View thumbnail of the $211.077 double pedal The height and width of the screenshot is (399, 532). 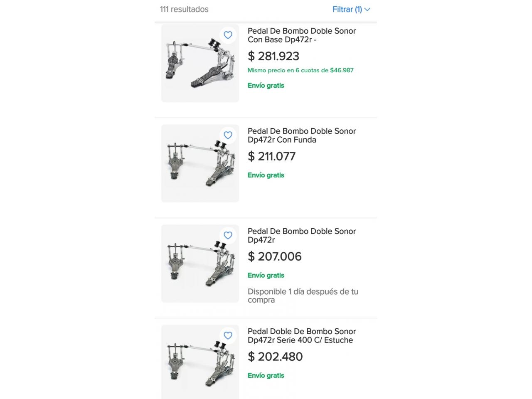(200, 163)
